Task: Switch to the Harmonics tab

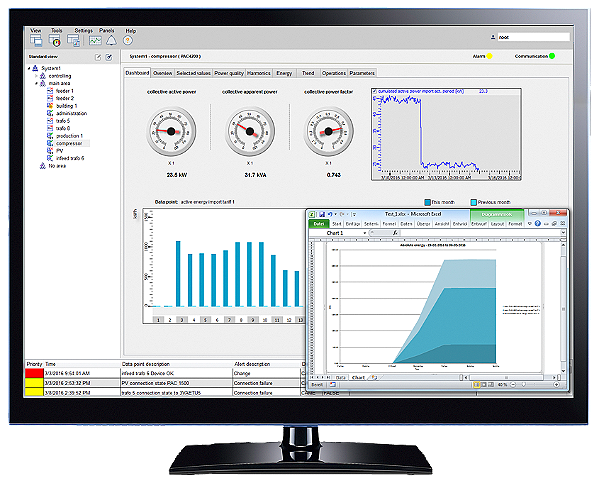Action: 259,73
